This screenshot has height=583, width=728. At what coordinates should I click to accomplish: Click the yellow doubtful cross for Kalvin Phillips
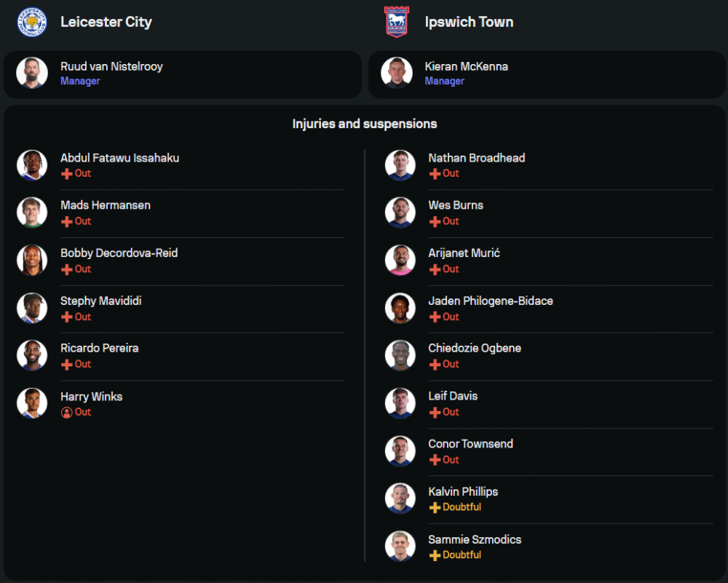435,507
